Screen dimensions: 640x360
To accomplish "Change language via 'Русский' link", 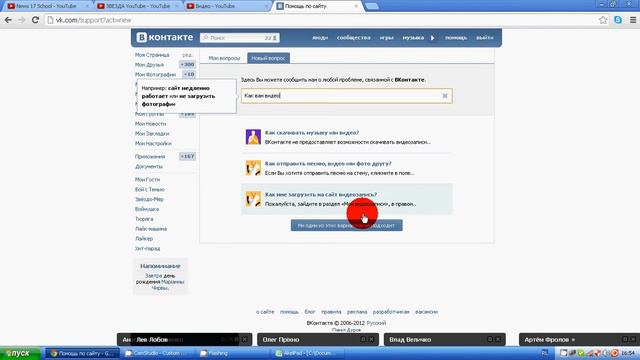I will click(x=376, y=323).
